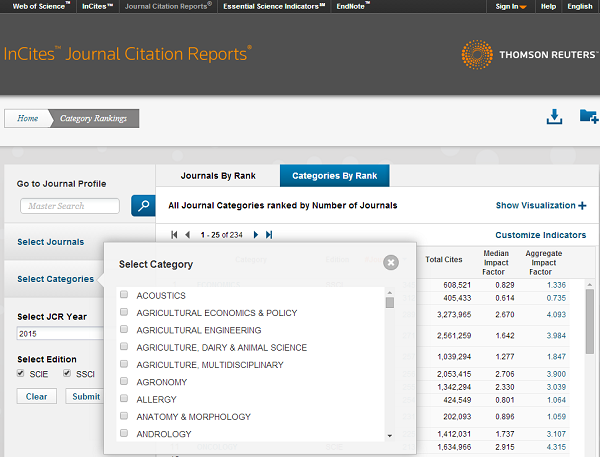Uncheck the SSCI edition checkbox
The width and height of the screenshot is (600, 457).
67,373
